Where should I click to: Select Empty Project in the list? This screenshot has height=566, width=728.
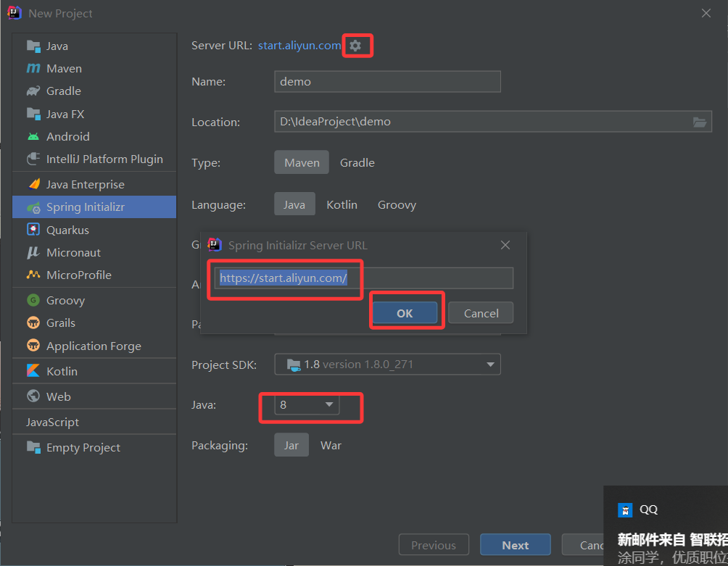94,447
